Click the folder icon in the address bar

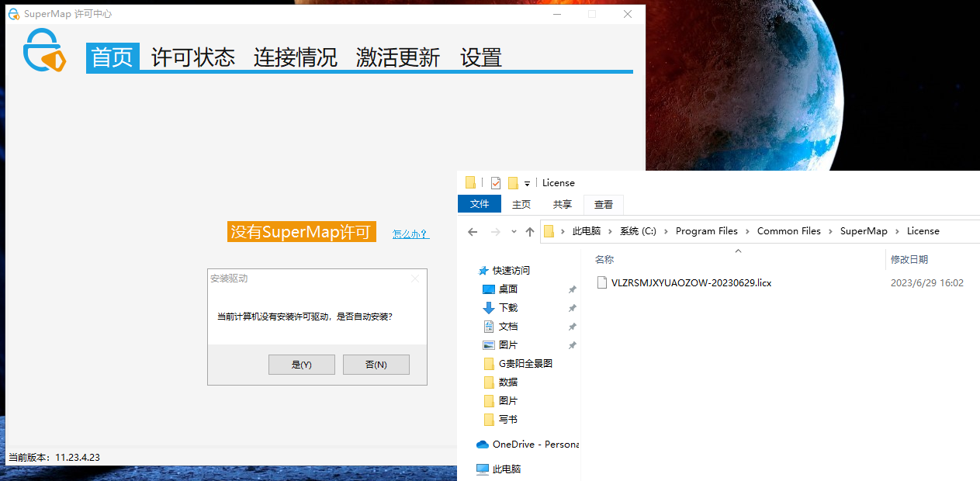(x=549, y=231)
